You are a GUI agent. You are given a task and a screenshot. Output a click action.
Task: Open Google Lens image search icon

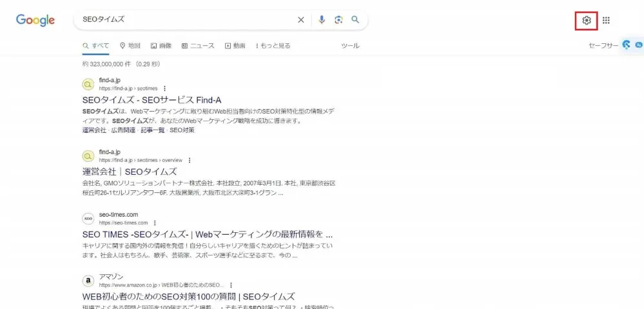tap(338, 20)
